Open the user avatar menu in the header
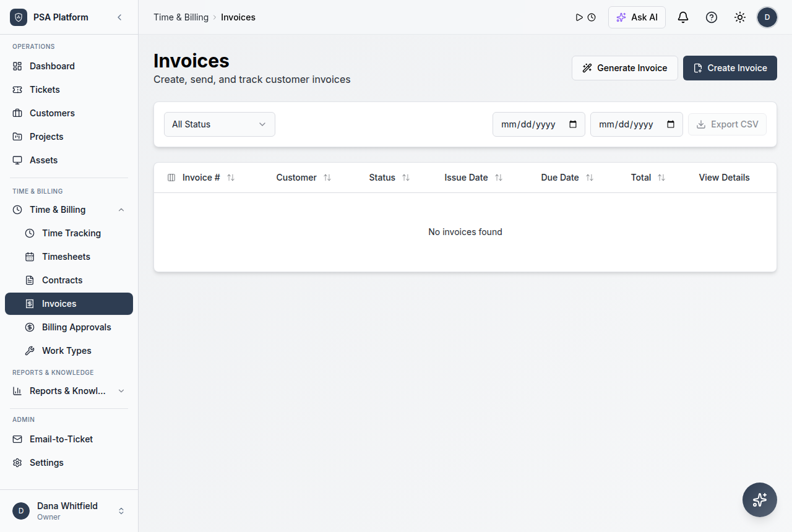This screenshot has height=532, width=792. 767,17
